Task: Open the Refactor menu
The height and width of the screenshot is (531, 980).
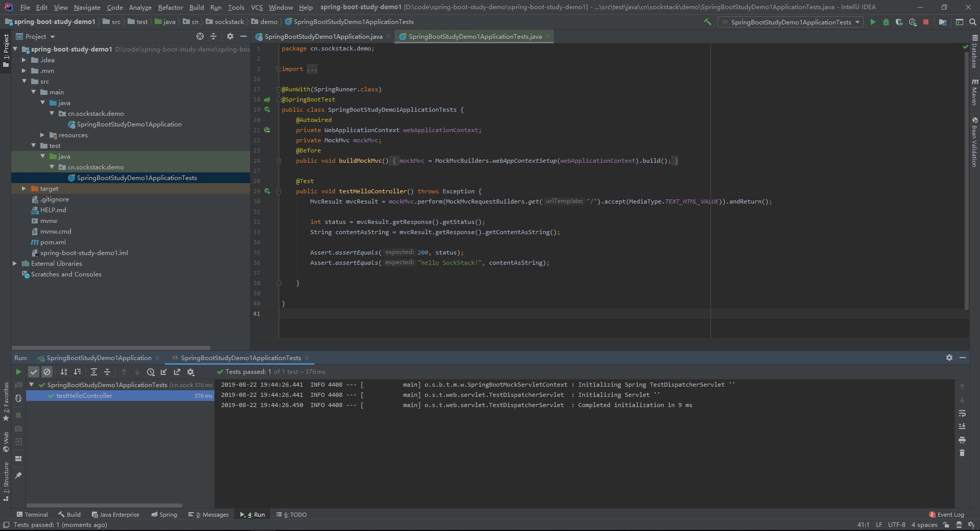Action: click(x=170, y=7)
